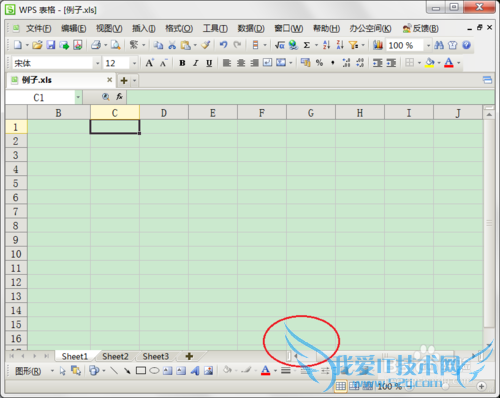The width and height of the screenshot is (500, 398).
Task: Sort ascending with the A-Z icon
Action: pyautogui.click(x=327, y=45)
